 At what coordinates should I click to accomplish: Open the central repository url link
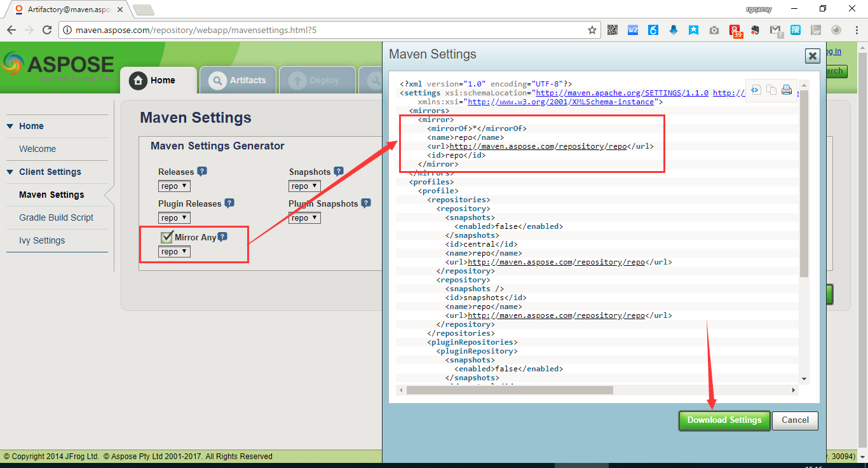[x=556, y=262]
